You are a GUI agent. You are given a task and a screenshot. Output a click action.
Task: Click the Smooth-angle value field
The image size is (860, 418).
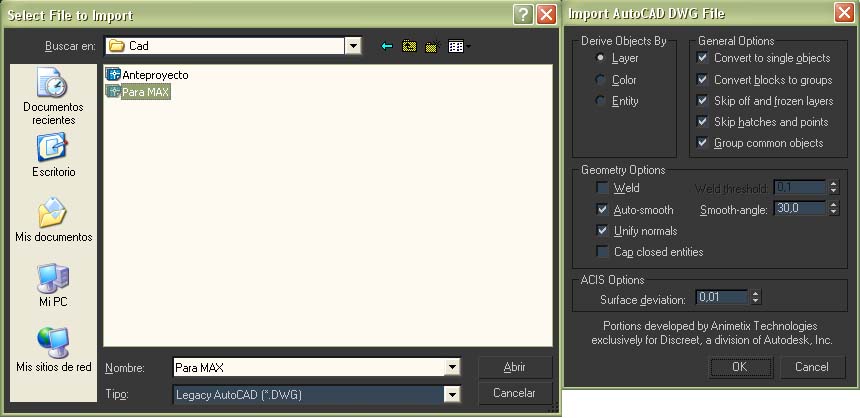click(800, 208)
